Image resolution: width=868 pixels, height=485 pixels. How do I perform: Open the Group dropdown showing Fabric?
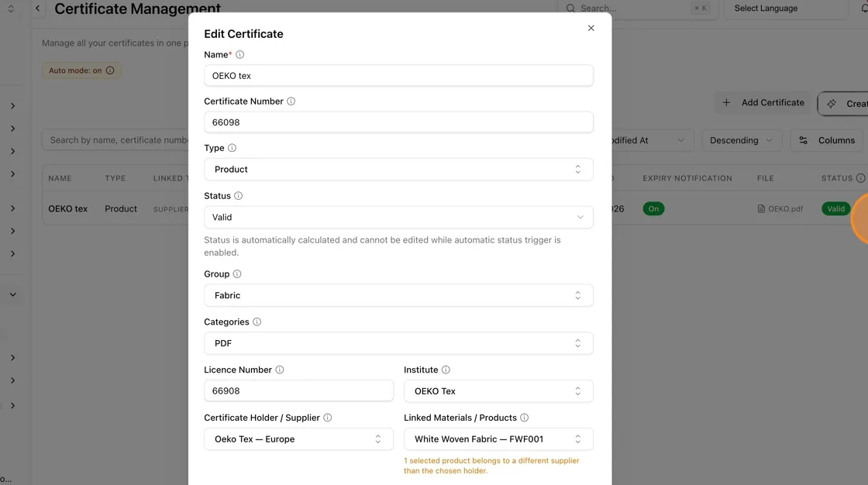click(398, 295)
